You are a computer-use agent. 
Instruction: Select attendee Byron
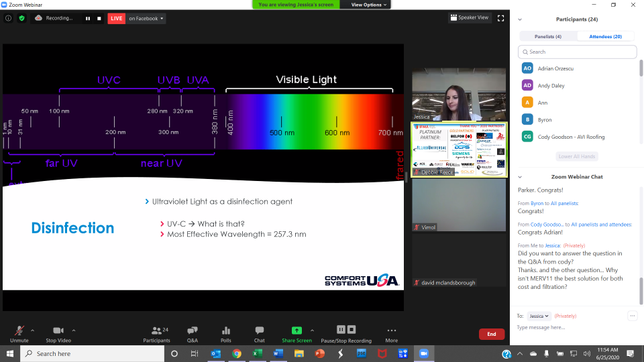click(x=578, y=120)
